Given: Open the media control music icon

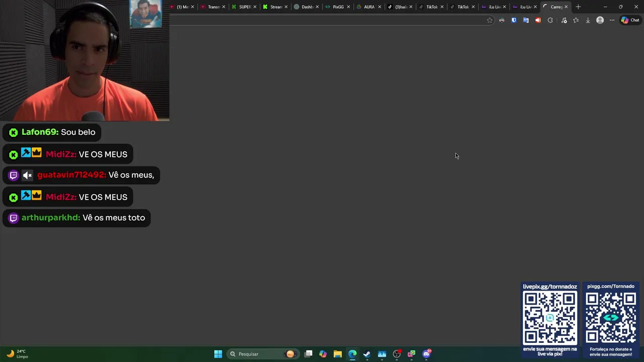Looking at the screenshot, I should coord(564,20).
